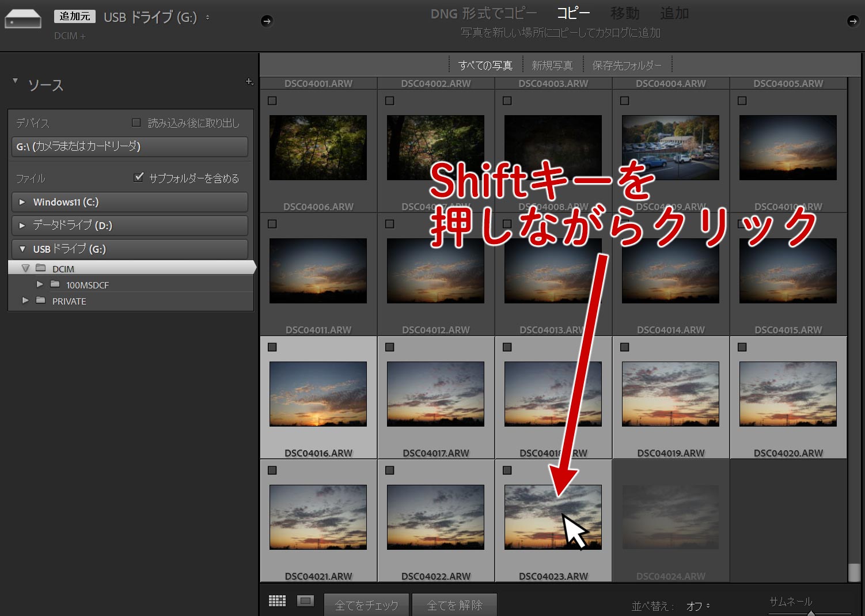Toggle the include subfolders checkbox
Screen dimensions: 865x616
pyautogui.click(x=138, y=177)
